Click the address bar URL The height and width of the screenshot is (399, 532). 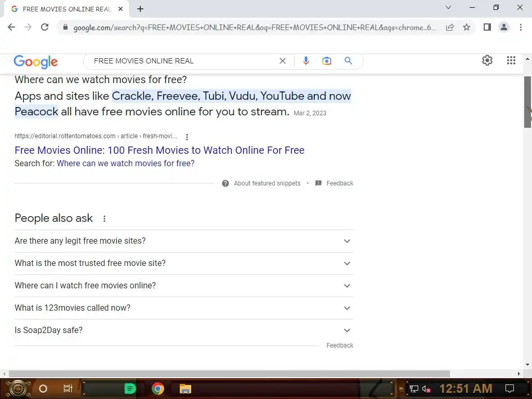coord(255,28)
